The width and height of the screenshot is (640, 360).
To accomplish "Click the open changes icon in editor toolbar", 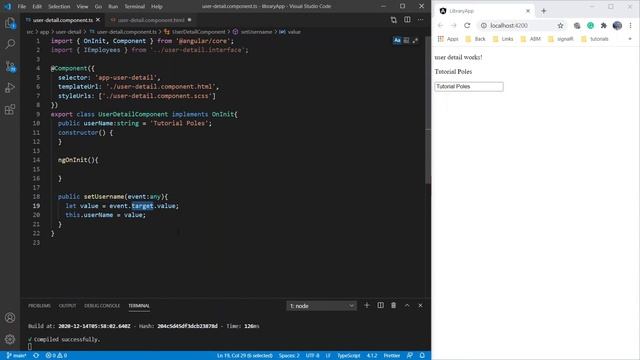I will coord(393,20).
